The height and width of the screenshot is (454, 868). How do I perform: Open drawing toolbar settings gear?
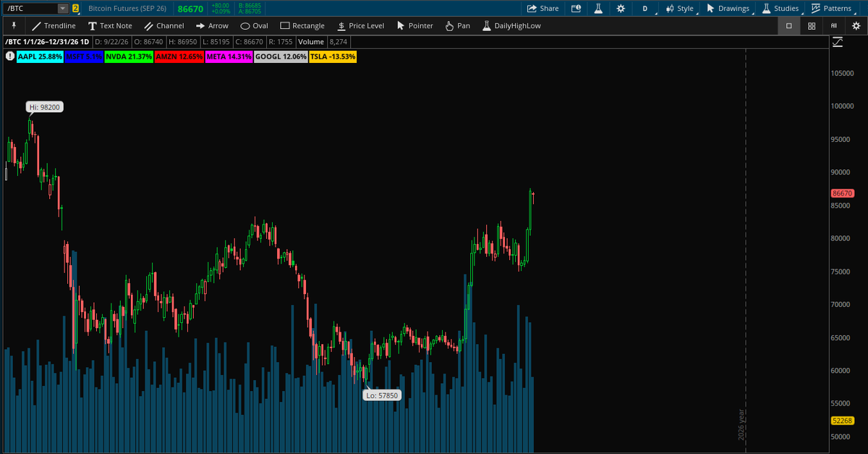point(856,25)
